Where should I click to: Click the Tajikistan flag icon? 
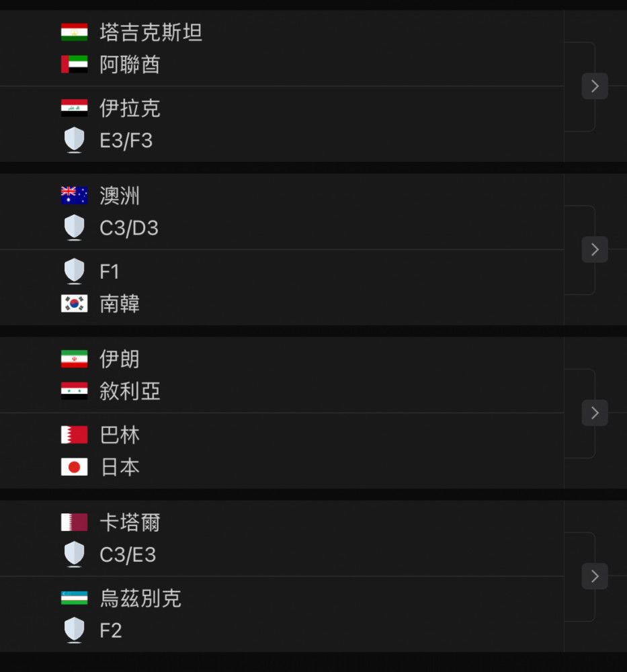(74, 32)
